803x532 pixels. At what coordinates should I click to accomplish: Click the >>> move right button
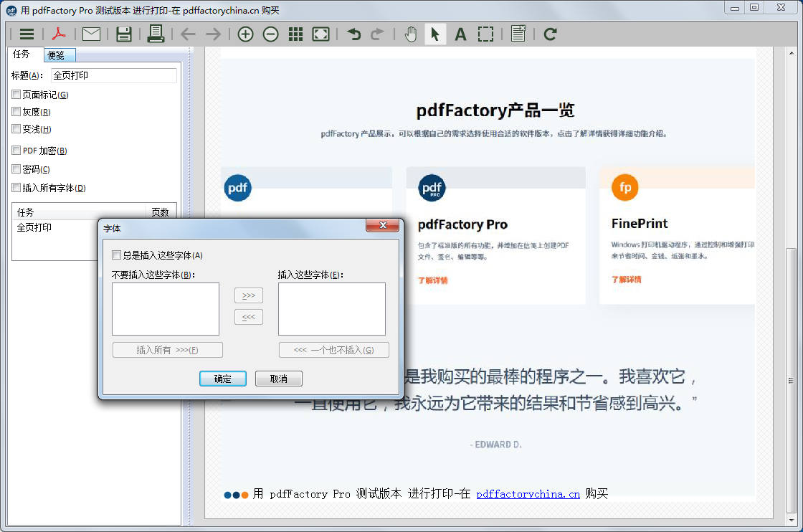[x=249, y=295]
